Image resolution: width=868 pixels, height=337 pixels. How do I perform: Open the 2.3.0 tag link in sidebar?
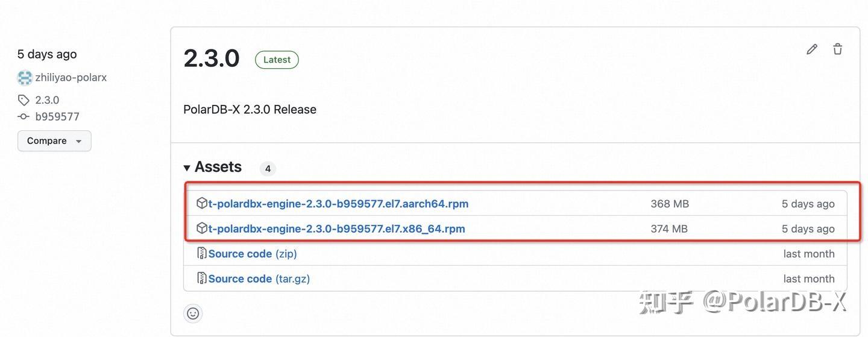[x=47, y=100]
